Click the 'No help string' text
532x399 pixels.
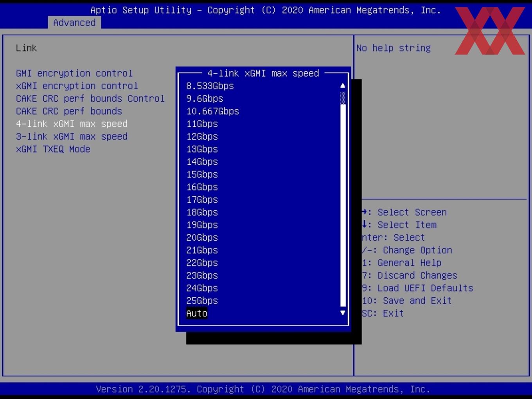click(x=394, y=48)
